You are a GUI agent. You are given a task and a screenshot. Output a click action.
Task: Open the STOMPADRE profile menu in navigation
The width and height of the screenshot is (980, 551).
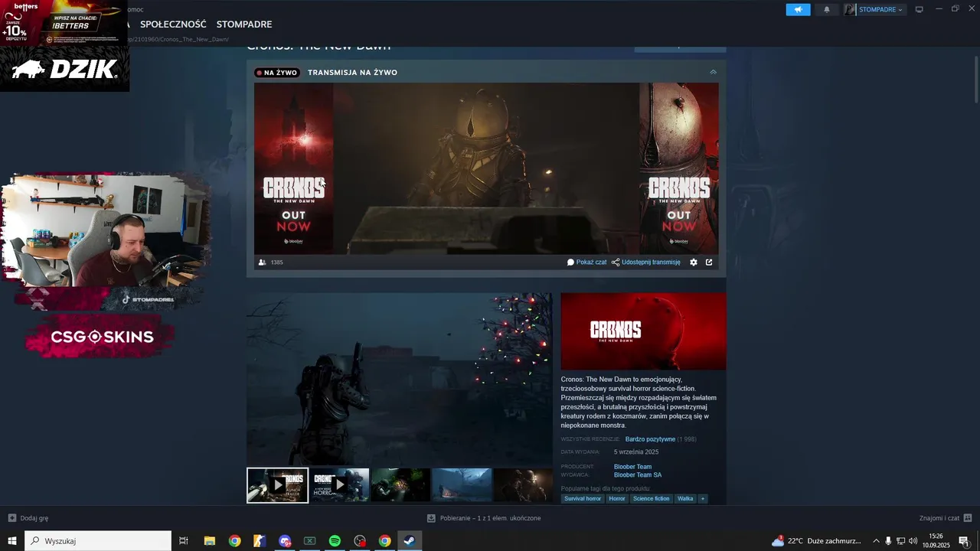pos(244,24)
